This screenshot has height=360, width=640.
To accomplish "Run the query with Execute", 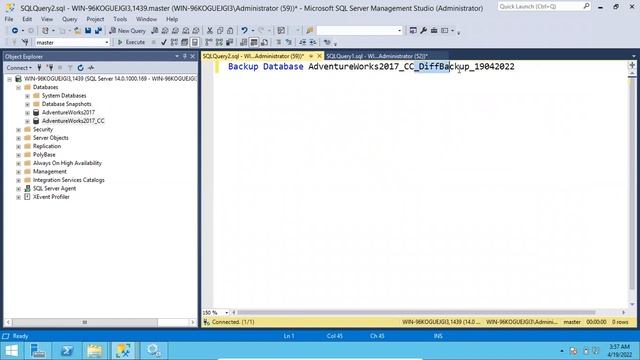I will click(131, 42).
